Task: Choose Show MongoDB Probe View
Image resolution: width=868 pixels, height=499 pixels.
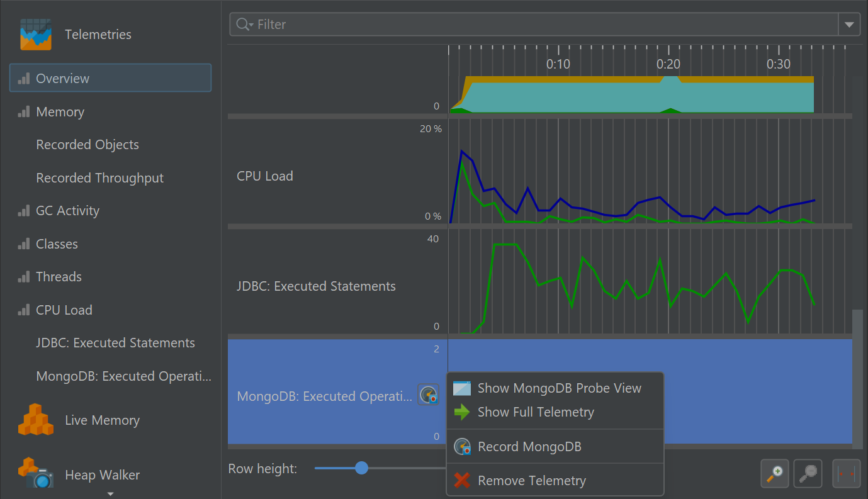Action: coord(559,388)
